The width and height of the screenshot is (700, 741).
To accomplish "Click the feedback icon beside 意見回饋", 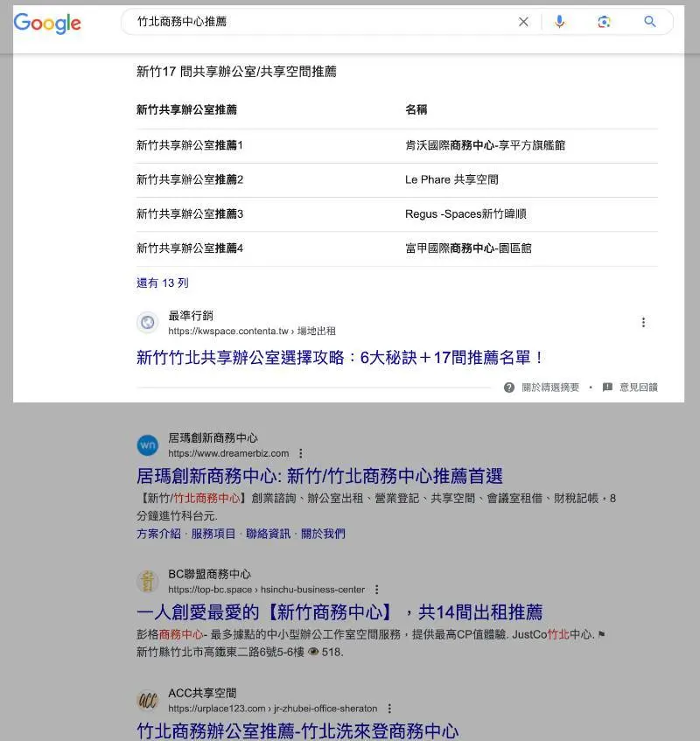I will click(607, 387).
